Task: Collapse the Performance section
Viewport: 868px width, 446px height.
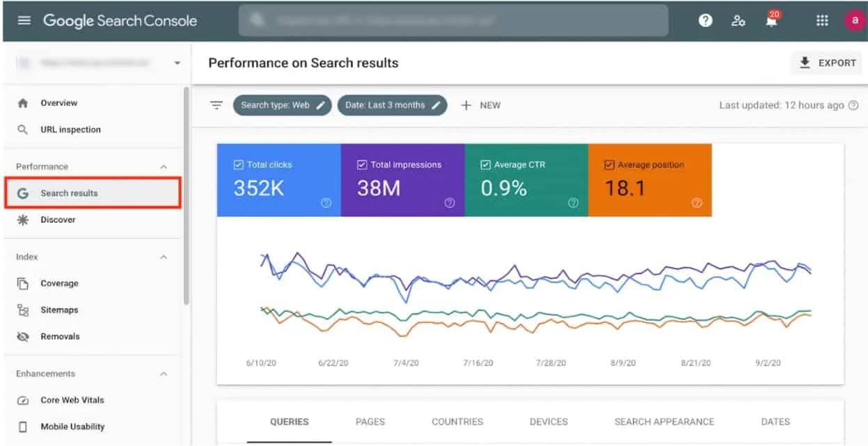Action: pyautogui.click(x=164, y=167)
